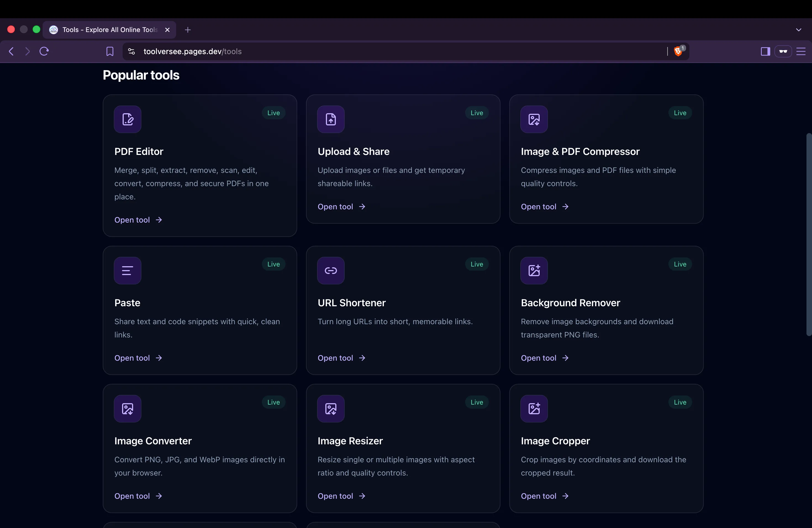Click the Paste text-lines icon
The width and height of the screenshot is (812, 528).
pos(128,270)
